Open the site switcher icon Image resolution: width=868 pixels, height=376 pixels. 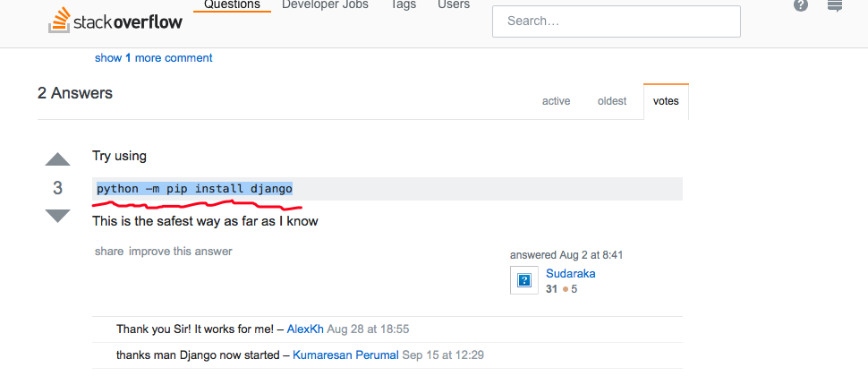[835, 5]
